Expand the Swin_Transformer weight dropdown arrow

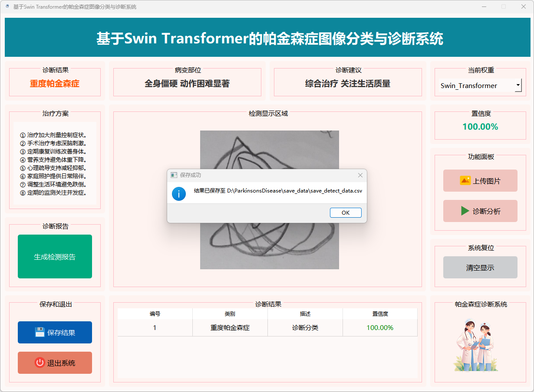tap(518, 85)
